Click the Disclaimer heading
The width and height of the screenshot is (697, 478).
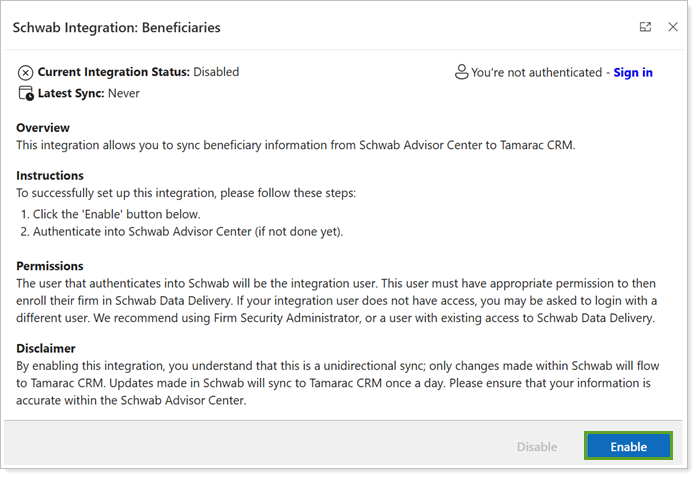pyautogui.click(x=46, y=349)
